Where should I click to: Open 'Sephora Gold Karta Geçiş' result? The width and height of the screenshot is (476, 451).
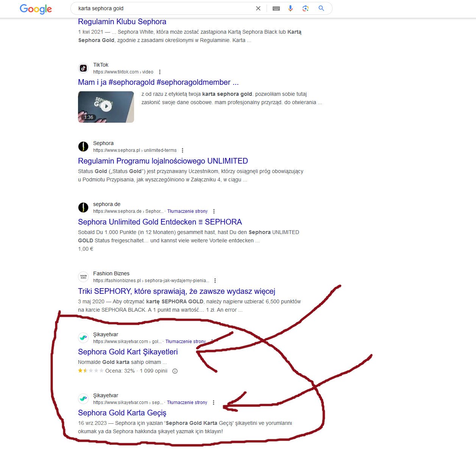tap(122, 413)
